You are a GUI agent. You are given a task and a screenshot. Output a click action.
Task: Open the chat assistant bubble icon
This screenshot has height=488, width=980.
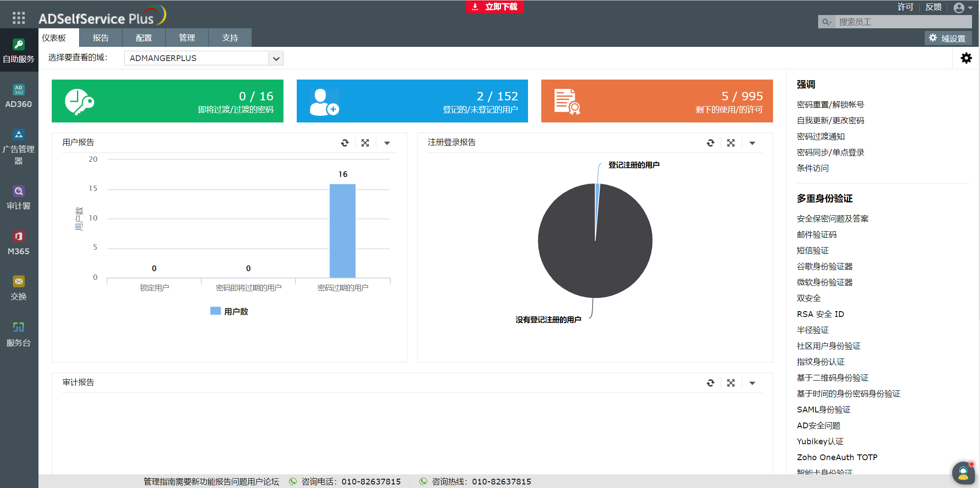963,473
